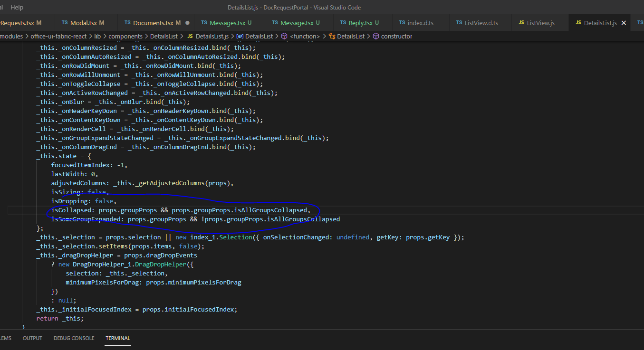Click the JS file icon on DetailsList.js tab
Viewport: 644px width, 350px height.
click(578, 22)
